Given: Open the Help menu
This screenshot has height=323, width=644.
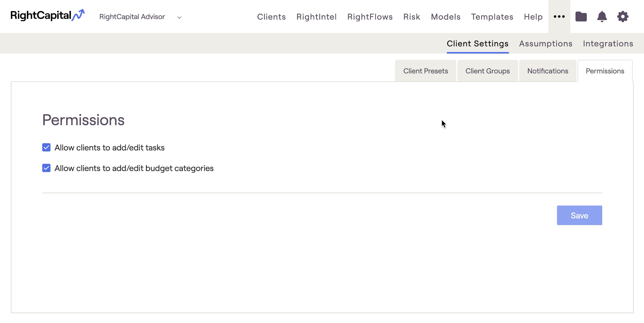Looking at the screenshot, I should [533, 17].
